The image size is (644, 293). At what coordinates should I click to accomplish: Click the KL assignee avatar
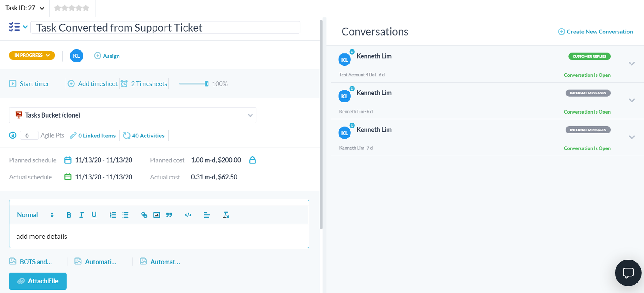click(x=76, y=56)
